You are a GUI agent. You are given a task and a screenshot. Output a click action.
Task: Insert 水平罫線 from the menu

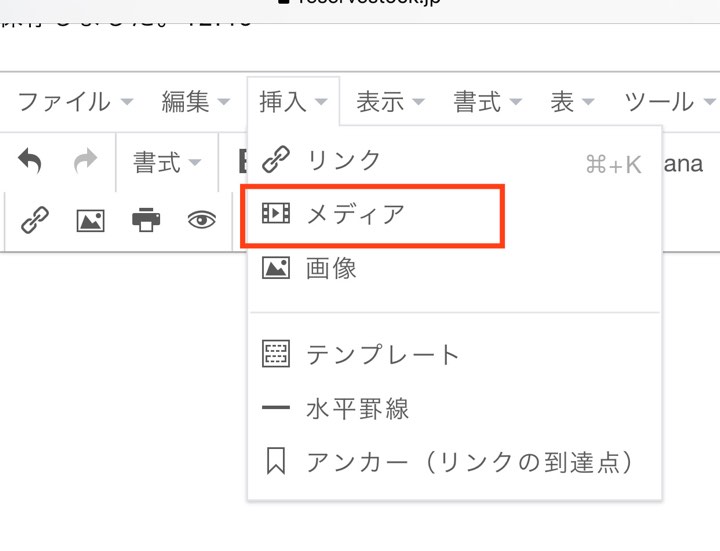click(x=455, y=408)
